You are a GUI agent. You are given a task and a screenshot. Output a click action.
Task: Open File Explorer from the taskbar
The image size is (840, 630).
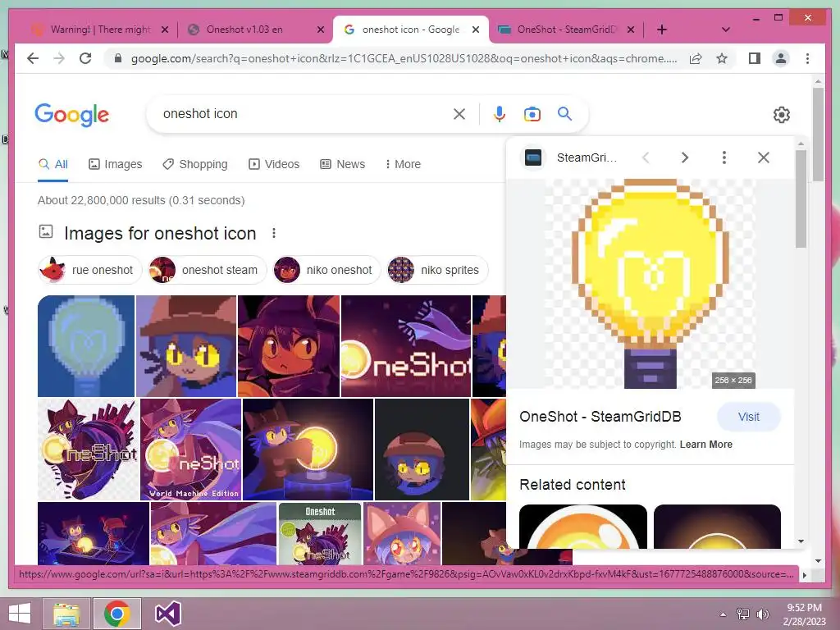67,614
